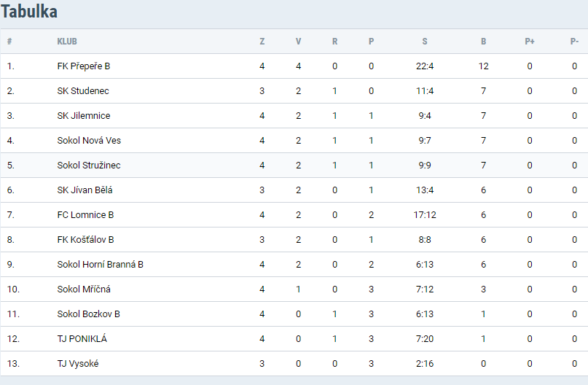Open Sokol Horní Branná B page
588x385 pixels.
point(100,265)
